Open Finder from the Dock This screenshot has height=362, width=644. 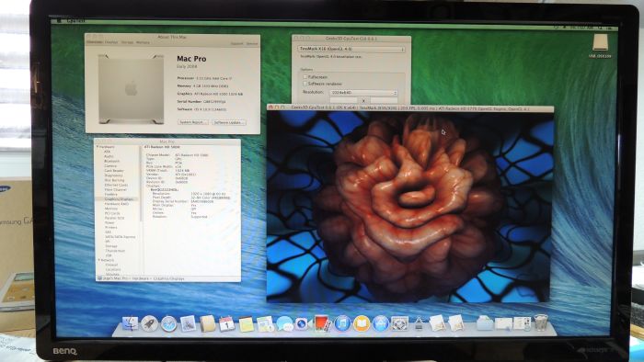tap(130, 323)
